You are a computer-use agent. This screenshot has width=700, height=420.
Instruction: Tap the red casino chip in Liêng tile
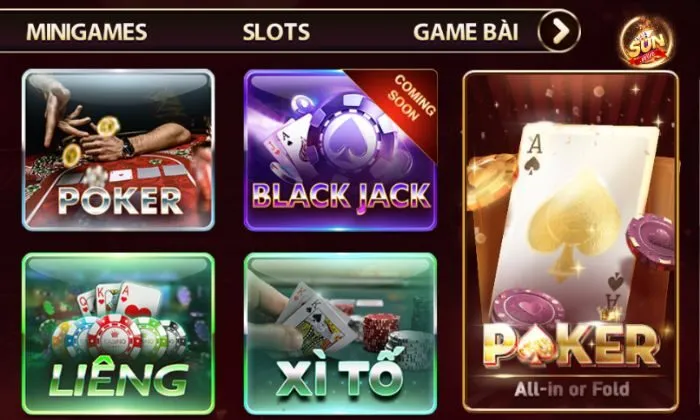click(x=115, y=337)
